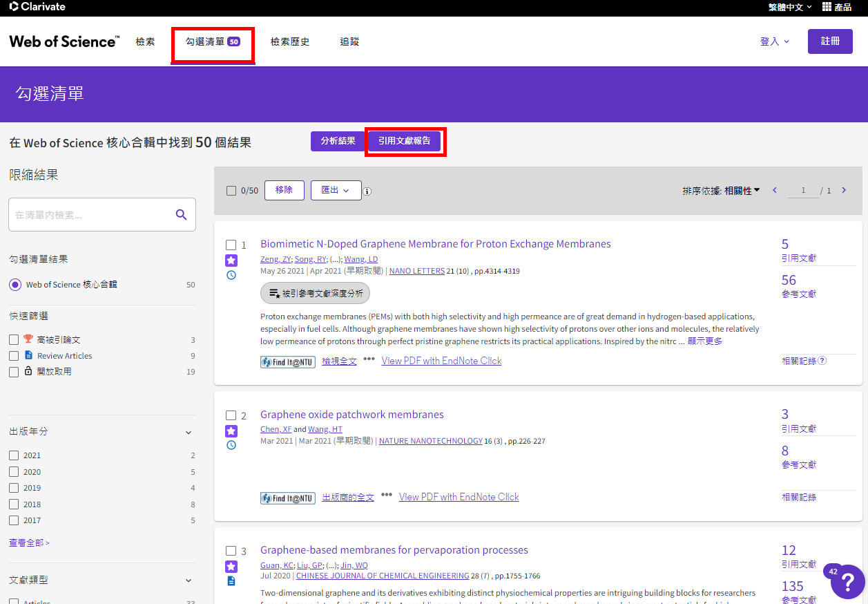
Task: Toggle the select-all 0/50 checkbox
Action: coord(231,191)
